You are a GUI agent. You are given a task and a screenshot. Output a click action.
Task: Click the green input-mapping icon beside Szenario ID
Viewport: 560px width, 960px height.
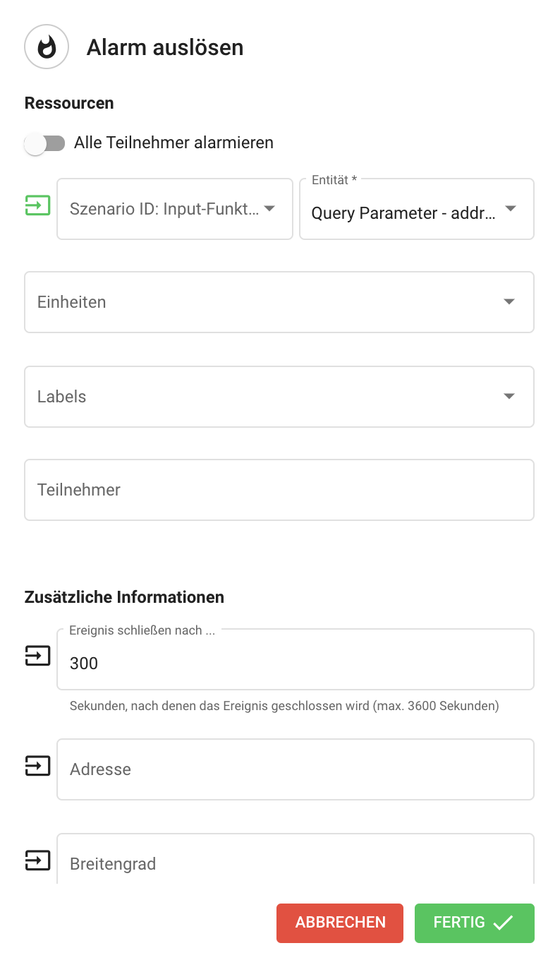pos(37,205)
